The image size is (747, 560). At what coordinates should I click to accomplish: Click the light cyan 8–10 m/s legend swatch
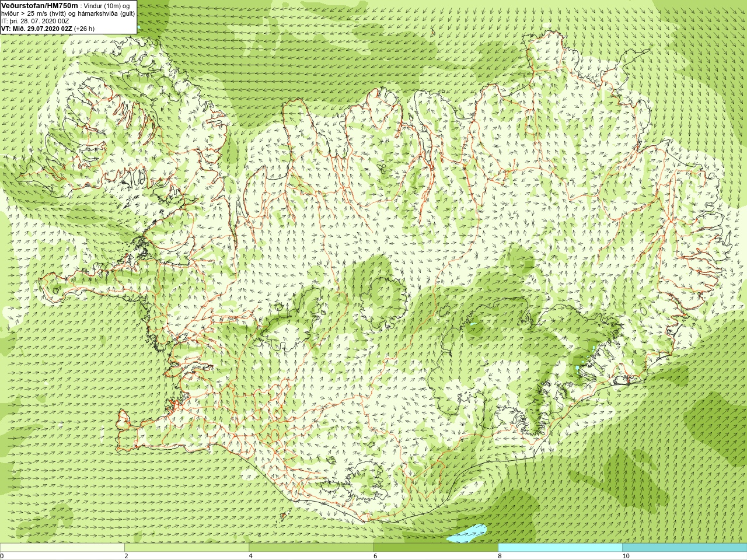point(560,548)
